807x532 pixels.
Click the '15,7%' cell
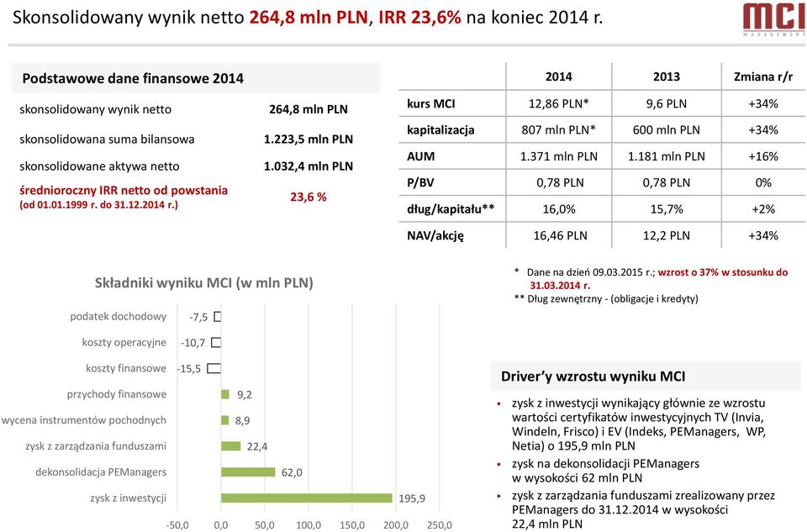coord(667,209)
